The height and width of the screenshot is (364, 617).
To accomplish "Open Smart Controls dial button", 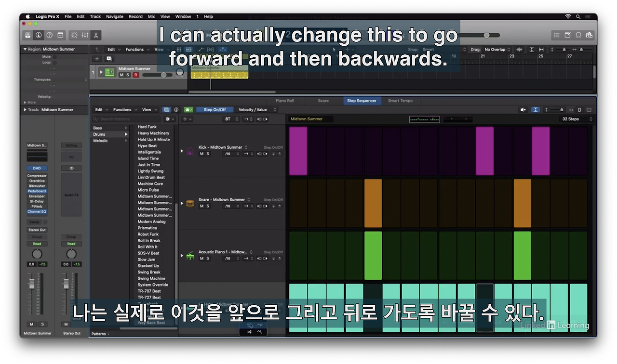I will pyautogui.click(x=74, y=35).
